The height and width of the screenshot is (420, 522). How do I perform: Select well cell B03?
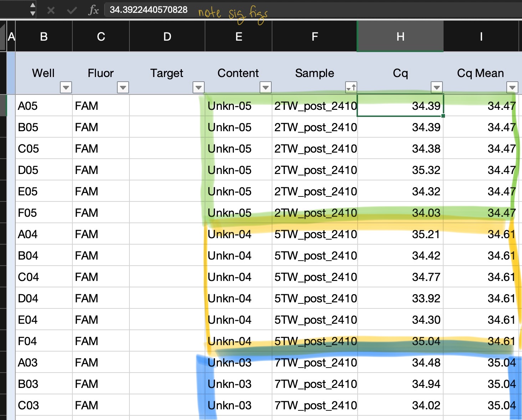point(44,384)
